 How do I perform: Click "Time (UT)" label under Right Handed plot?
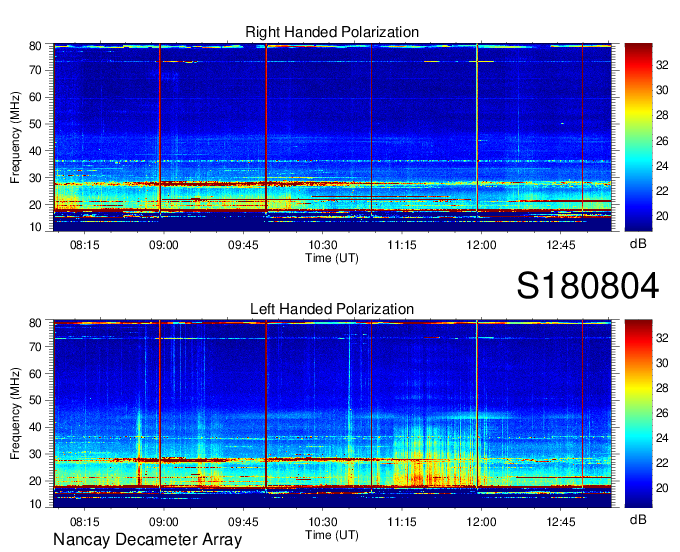[332, 258]
